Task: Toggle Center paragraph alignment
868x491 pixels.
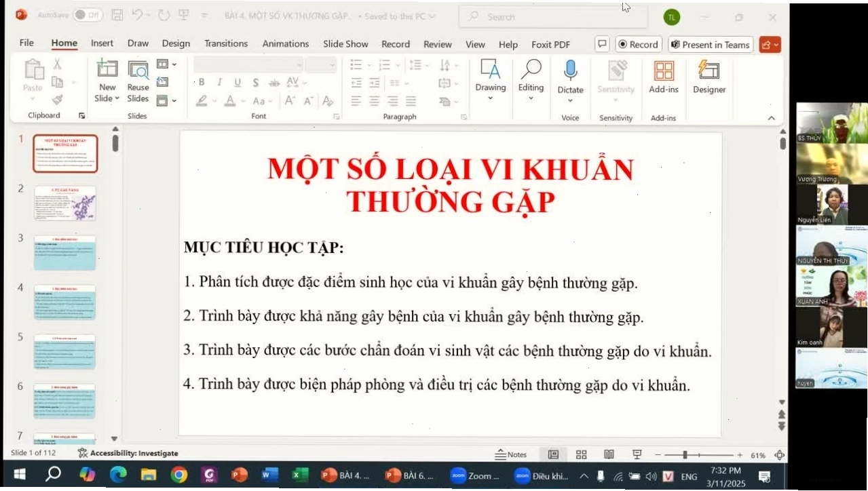Action: pyautogui.click(x=374, y=101)
